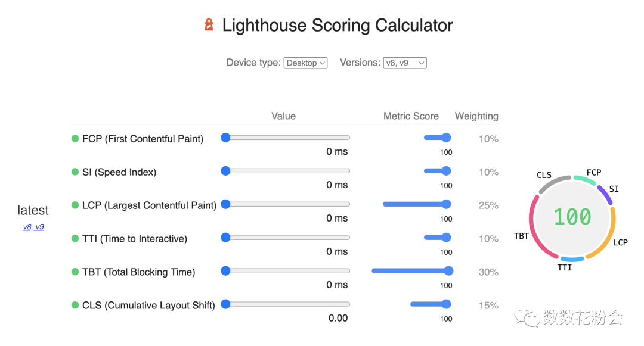
Task: Open the v8, v9 link
Action: coord(33,227)
